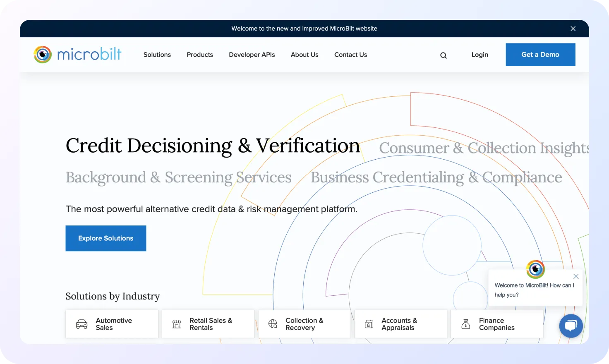Click the storefront icon on Retail Sales & Rentals
Screen dimensions: 609x364
click(177, 324)
